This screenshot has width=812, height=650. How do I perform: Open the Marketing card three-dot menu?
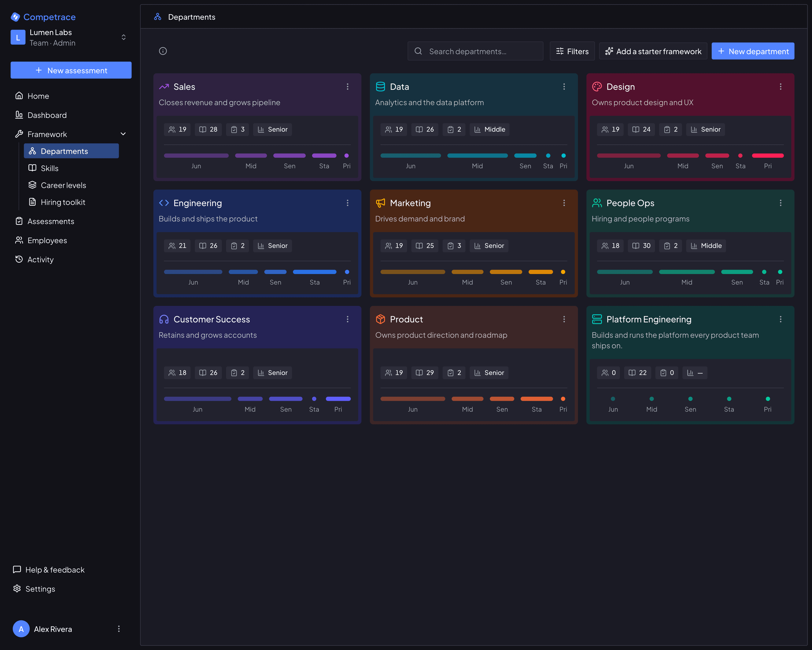pyautogui.click(x=564, y=203)
